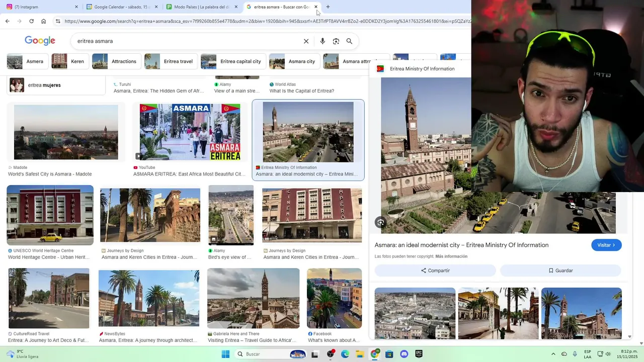Open aerial city related image in preview panel
This screenshot has height=362, width=644.
[415, 313]
